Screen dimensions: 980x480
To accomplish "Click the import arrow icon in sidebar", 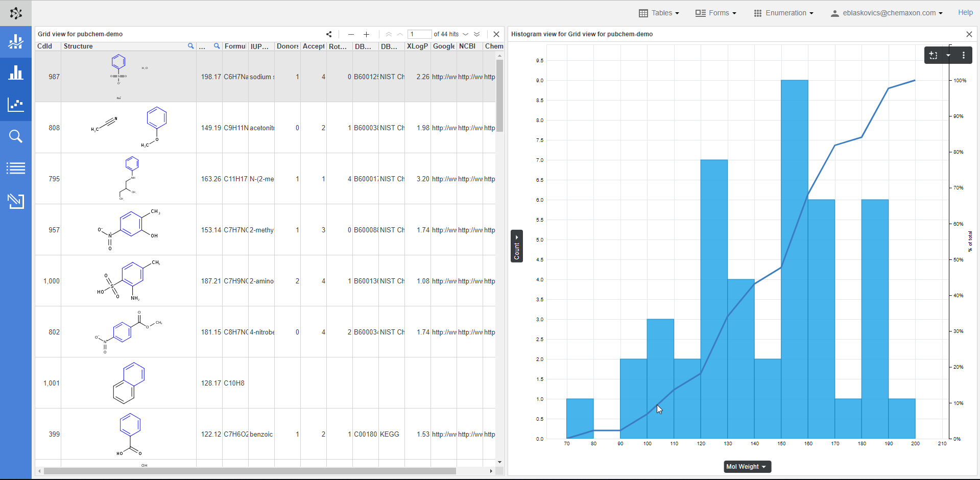I will (16, 201).
